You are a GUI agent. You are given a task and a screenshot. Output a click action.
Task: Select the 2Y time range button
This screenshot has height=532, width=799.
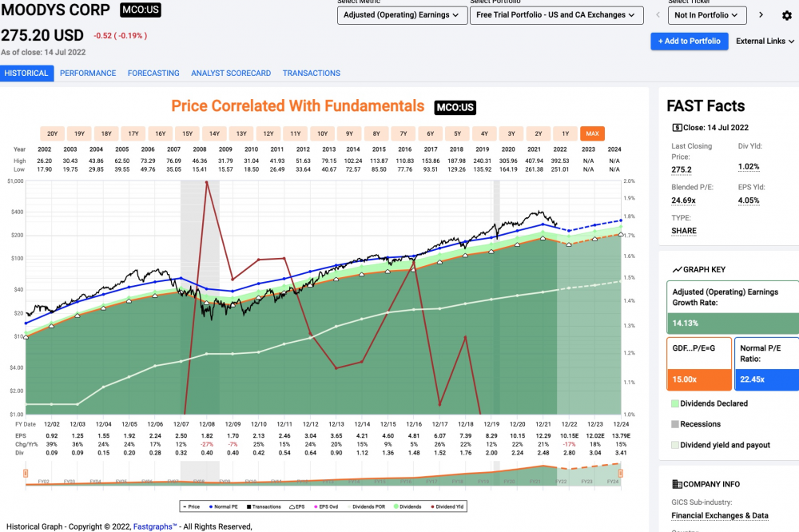pyautogui.click(x=539, y=133)
